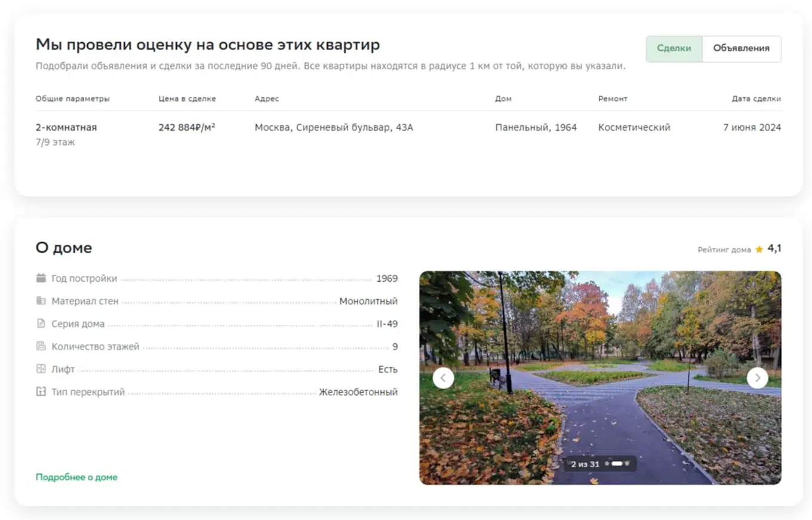812x520 pixels.
Task: Click the deal date 7 июня 2024
Action: 752,127
